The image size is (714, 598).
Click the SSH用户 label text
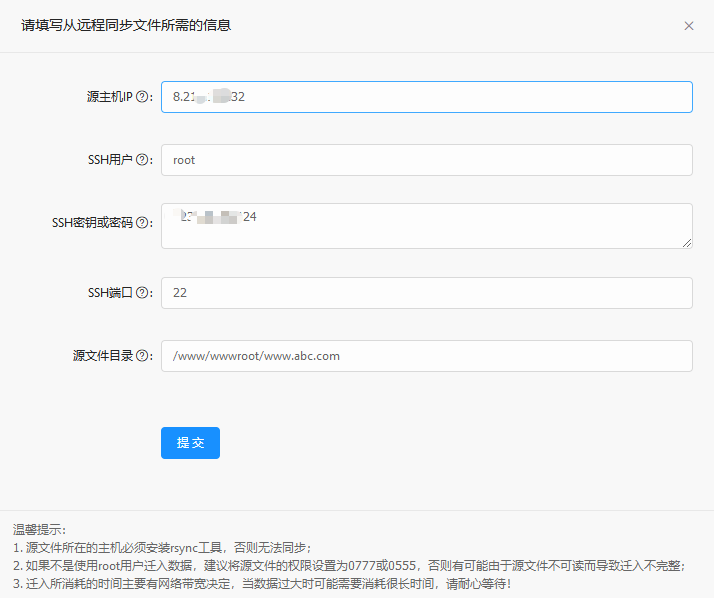110,160
